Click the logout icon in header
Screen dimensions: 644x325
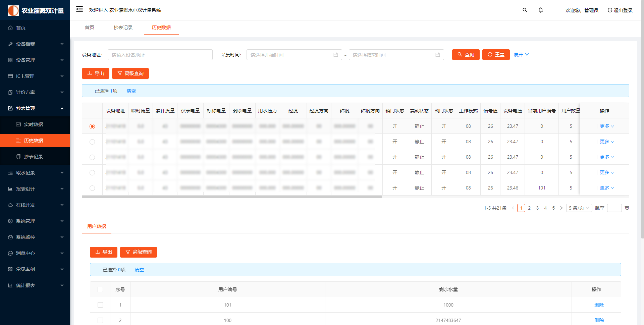(610, 10)
